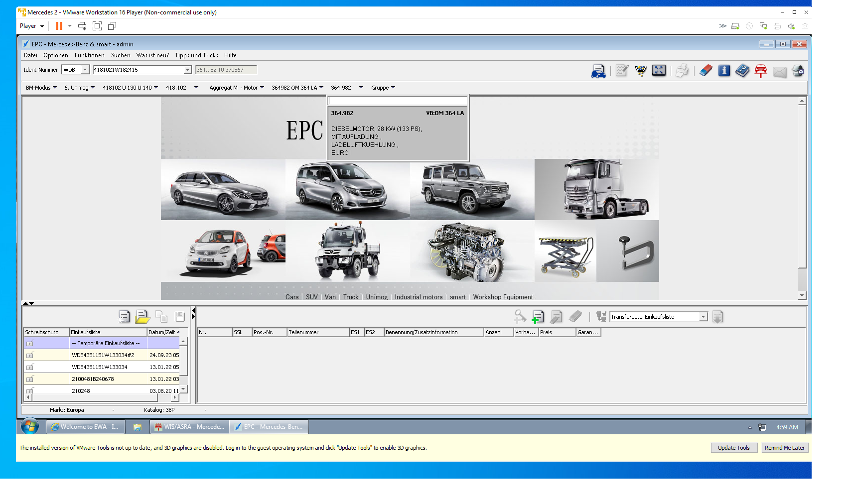Open the notes pencil icon
This screenshot has width=847, height=504.
(622, 71)
